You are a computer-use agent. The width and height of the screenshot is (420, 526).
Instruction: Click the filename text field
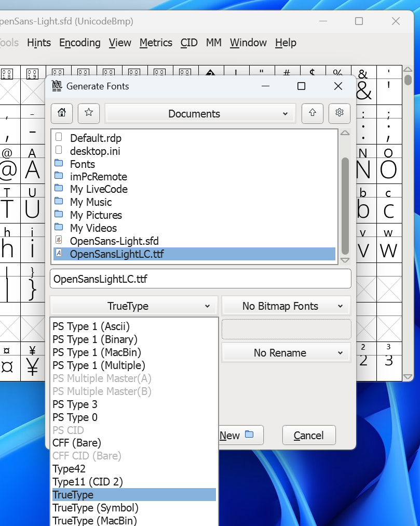click(200, 279)
